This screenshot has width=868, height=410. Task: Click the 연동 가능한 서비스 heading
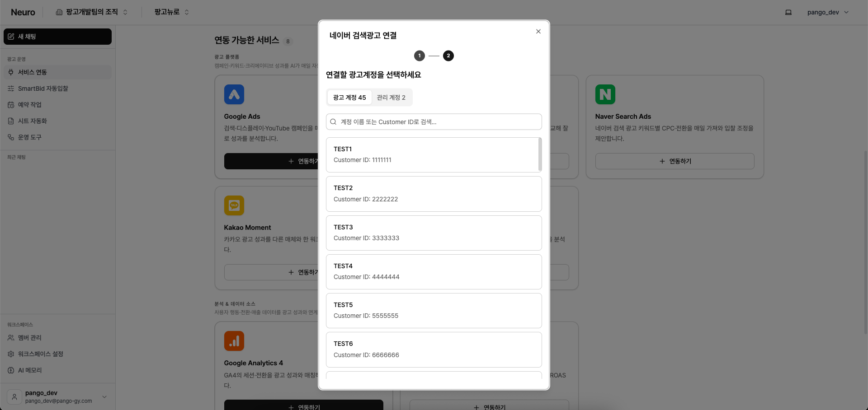pos(247,40)
